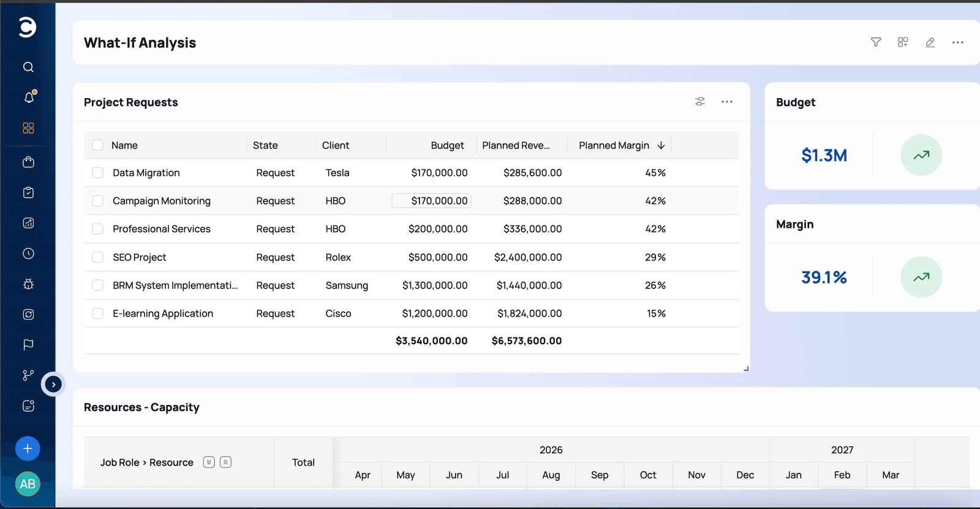The width and height of the screenshot is (980, 509).
Task: Check the Data Migration row checkbox
Action: (x=97, y=173)
